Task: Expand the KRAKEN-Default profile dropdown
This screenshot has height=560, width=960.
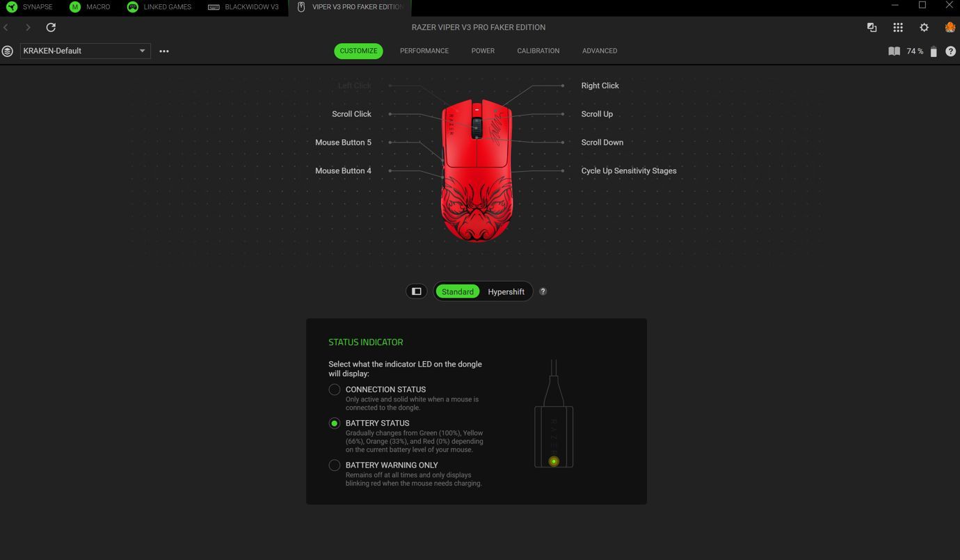Action: 142,51
